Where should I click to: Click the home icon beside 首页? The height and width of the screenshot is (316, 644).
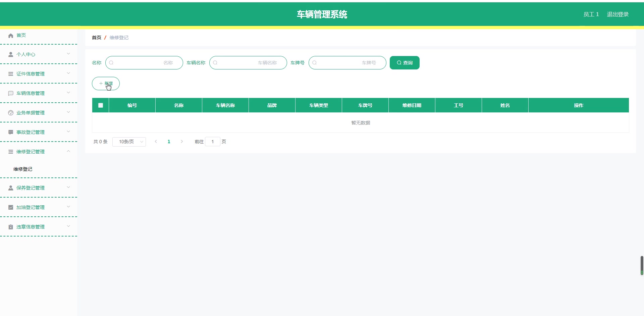(10, 35)
